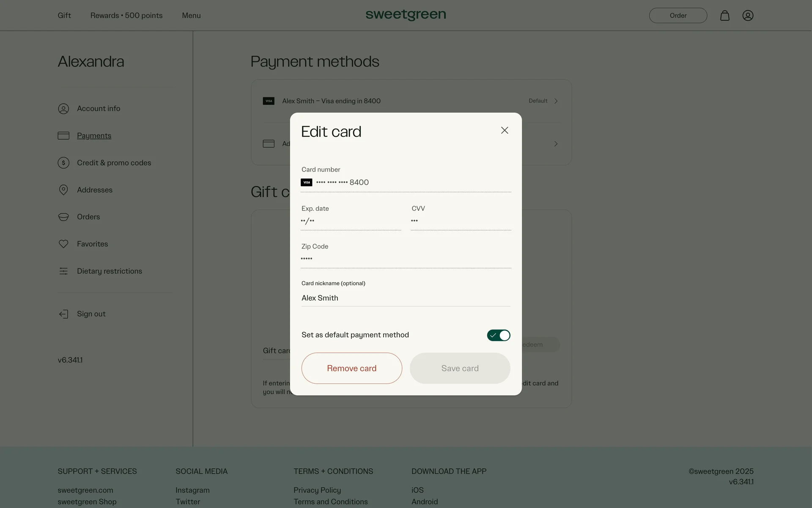
Task: Click the Payments credit card icon
Action: point(63,136)
